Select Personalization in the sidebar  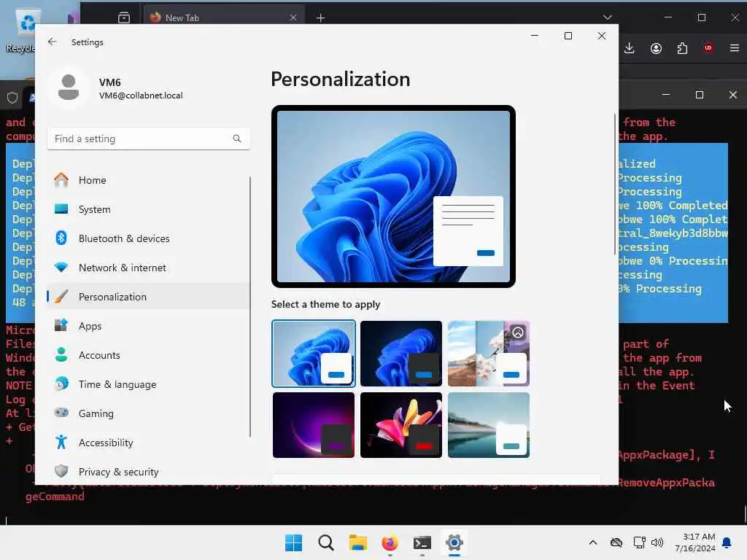tap(149, 297)
